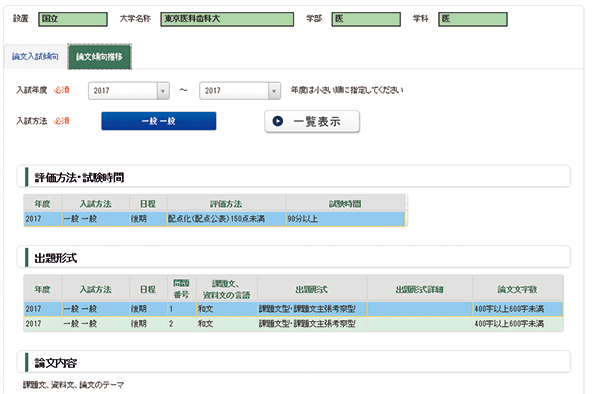Switch to the 論文傾向推移 tab
The height and width of the screenshot is (394, 600).
(99, 57)
